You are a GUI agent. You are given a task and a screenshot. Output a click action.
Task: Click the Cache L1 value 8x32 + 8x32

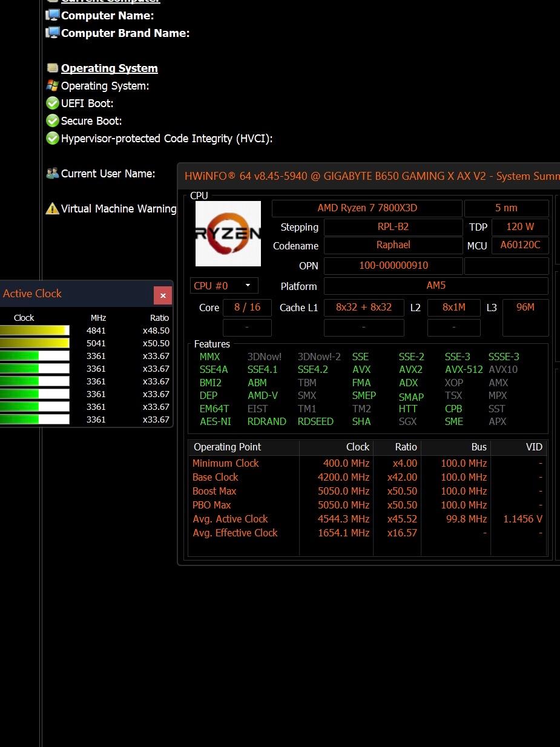(364, 308)
